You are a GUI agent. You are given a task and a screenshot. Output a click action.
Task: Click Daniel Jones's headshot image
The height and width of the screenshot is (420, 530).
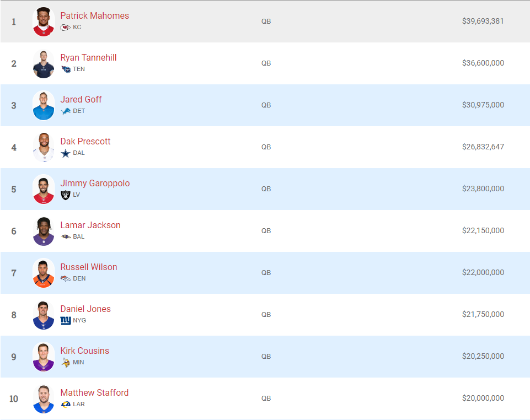click(44, 315)
